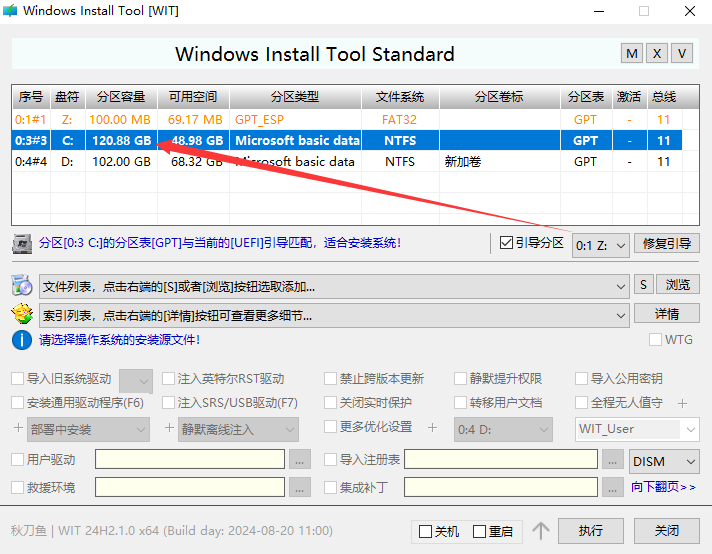
Task: Open the 静默离线注入 dropdown
Action: click(x=238, y=429)
